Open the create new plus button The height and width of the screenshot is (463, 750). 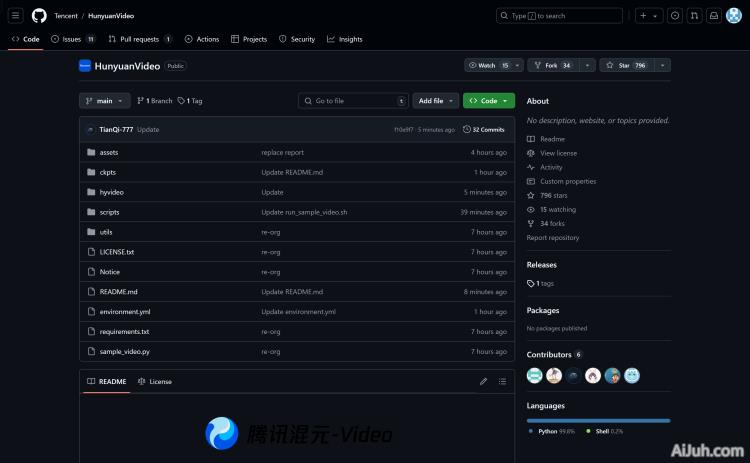(643, 16)
